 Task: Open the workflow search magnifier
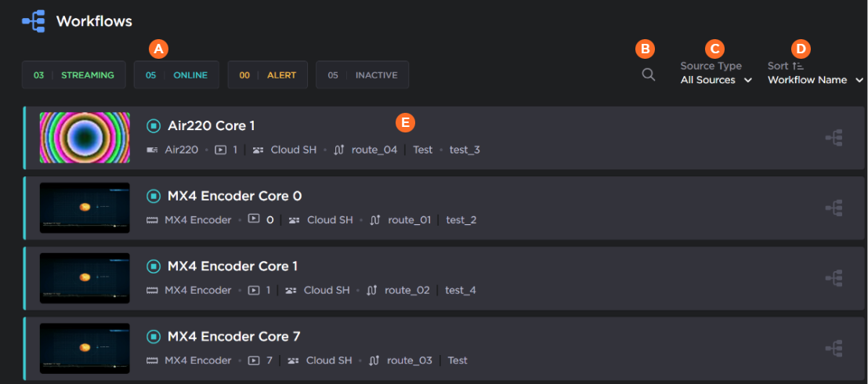[x=648, y=75]
